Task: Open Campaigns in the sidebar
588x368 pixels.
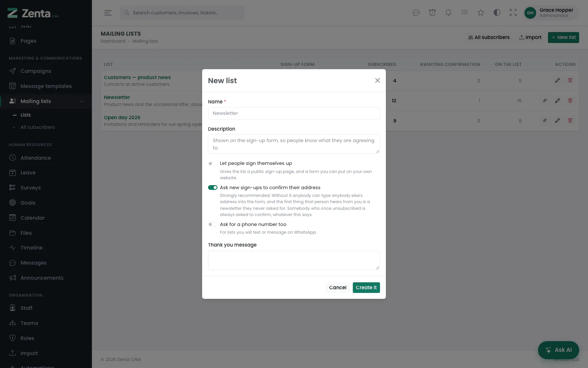Action: point(46,71)
